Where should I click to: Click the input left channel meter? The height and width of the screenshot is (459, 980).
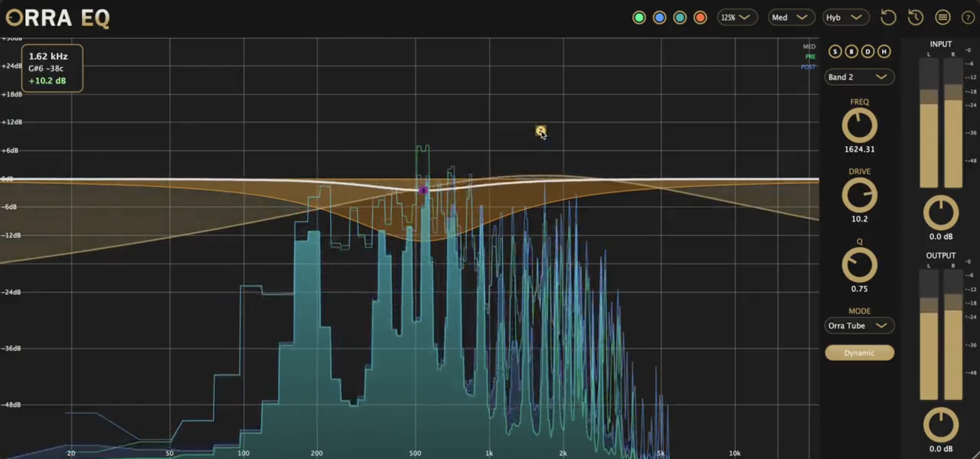tap(929, 123)
